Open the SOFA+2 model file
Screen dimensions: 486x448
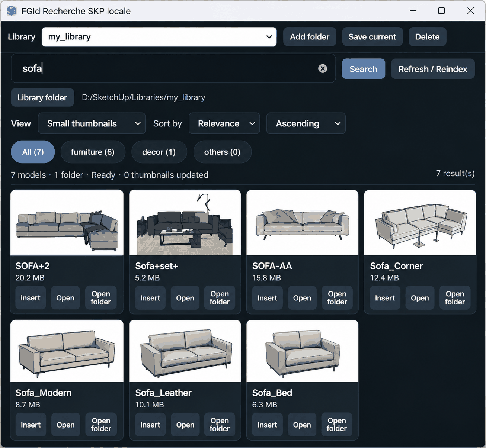65,298
